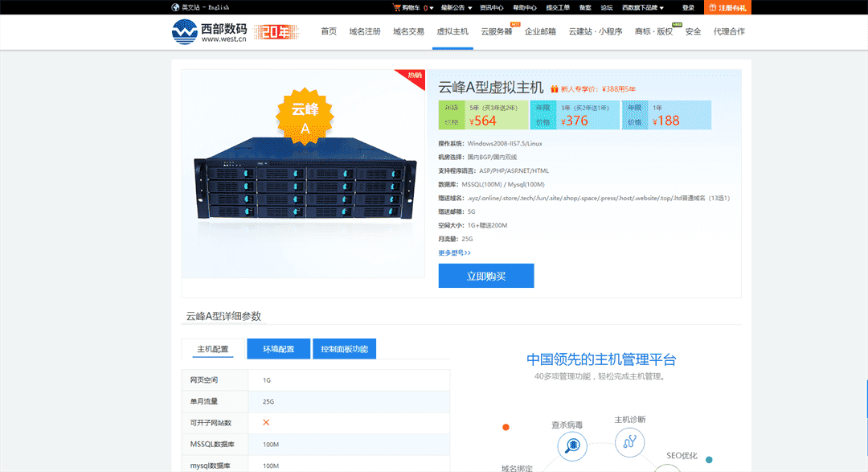The height and width of the screenshot is (472, 868).
Task: Click the 数据库 MSSQL(100M) / Mysql(100M) line
Action: (x=492, y=184)
